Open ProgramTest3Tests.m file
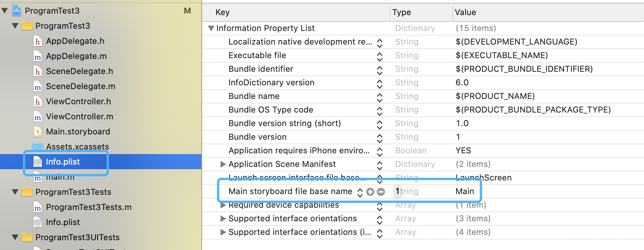The height and width of the screenshot is (250, 644). (89, 207)
